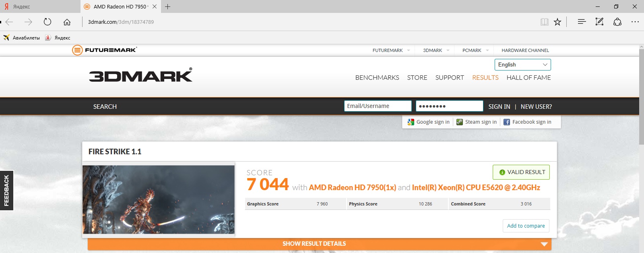Click NEW USER? link
Viewport: 644px width, 253px height.
coord(536,106)
